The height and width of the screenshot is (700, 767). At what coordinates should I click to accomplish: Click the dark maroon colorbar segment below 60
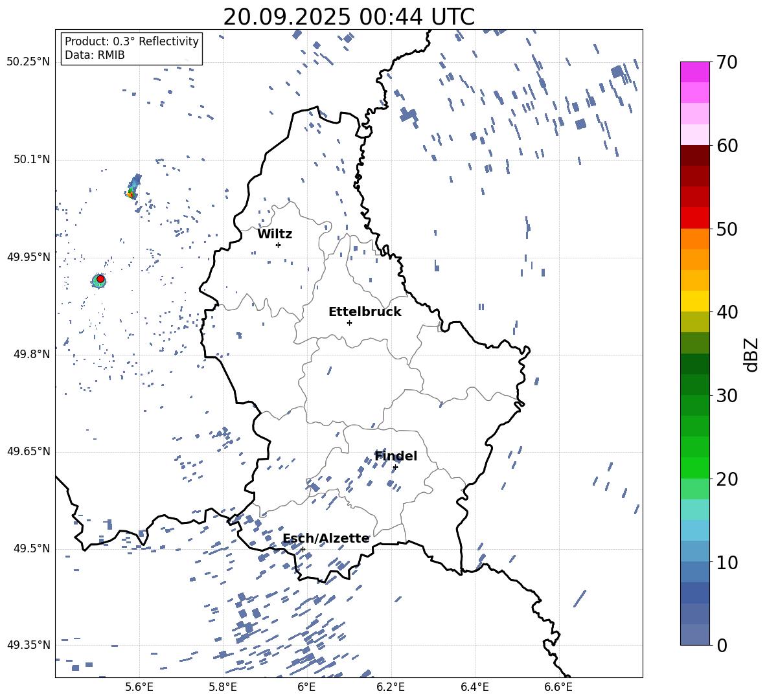click(x=694, y=155)
